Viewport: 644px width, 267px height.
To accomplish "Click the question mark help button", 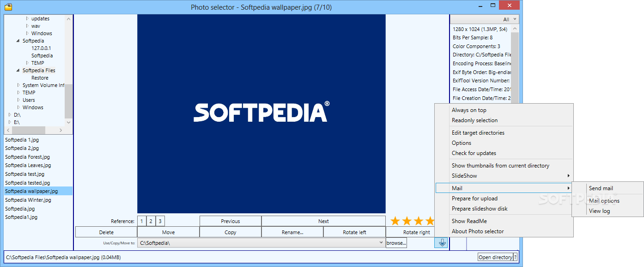I will [x=515, y=257].
